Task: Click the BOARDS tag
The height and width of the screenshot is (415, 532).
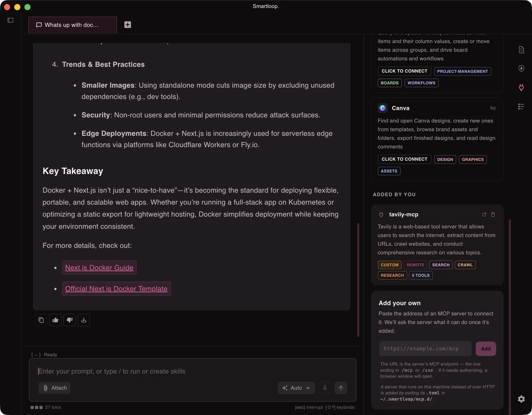Action: (x=389, y=83)
